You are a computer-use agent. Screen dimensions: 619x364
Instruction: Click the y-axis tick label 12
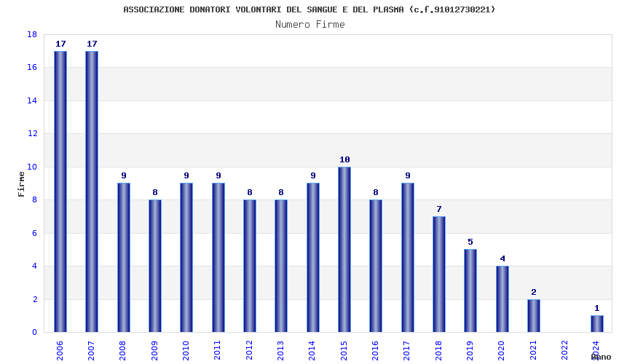32,133
